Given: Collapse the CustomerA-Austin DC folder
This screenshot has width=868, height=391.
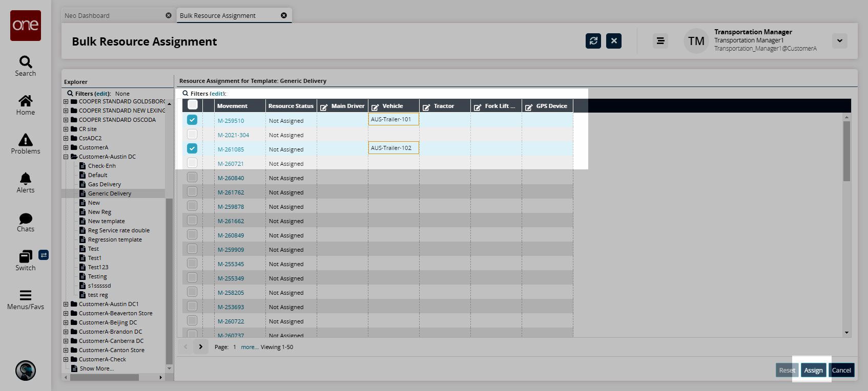Looking at the screenshot, I should point(66,157).
